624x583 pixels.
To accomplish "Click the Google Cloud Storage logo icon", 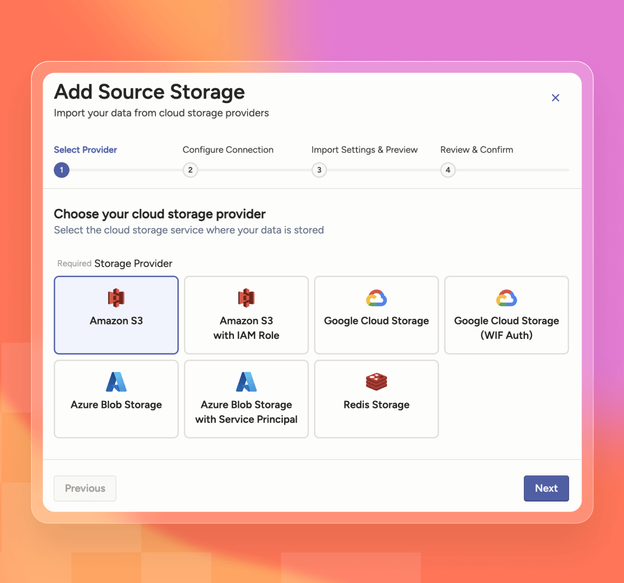I will [x=376, y=298].
